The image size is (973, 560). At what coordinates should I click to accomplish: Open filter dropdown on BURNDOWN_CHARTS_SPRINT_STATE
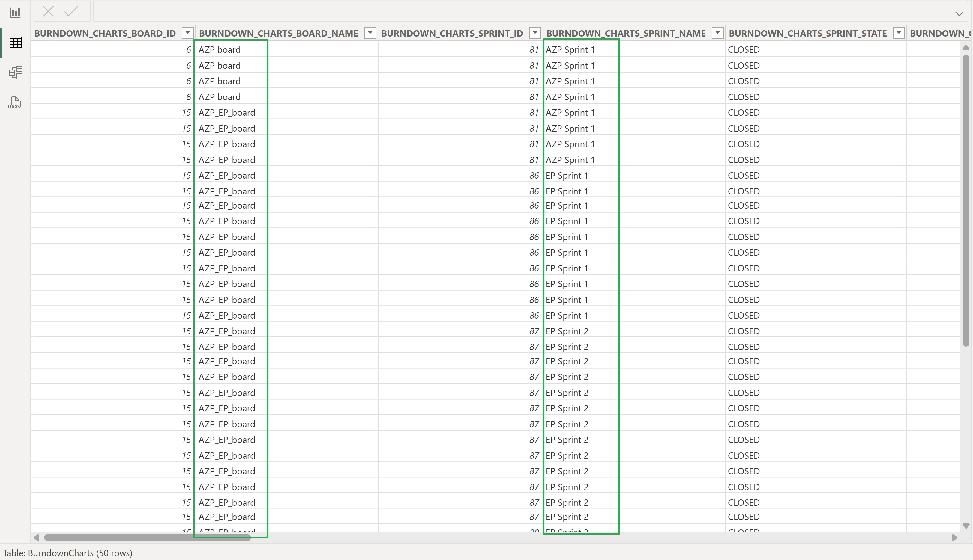pos(899,33)
